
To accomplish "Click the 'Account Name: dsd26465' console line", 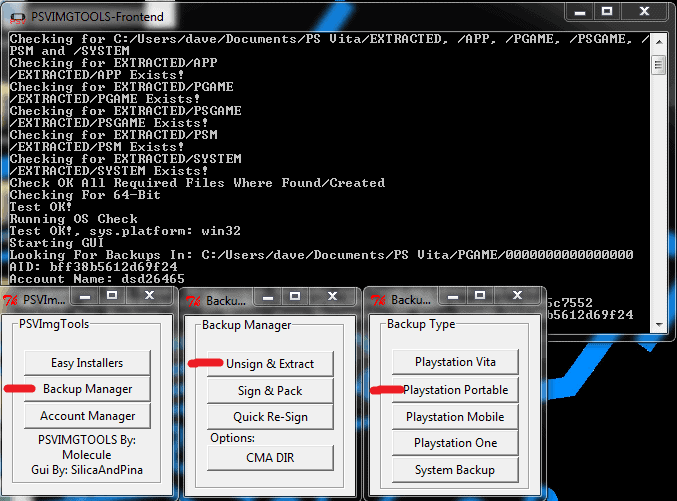I will (x=97, y=279).
